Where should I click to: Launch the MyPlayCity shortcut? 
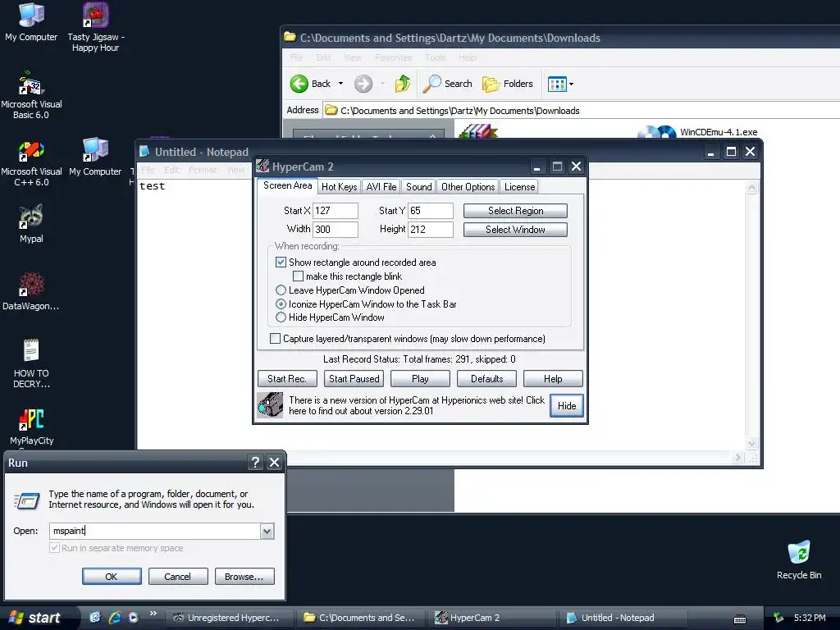(31, 427)
